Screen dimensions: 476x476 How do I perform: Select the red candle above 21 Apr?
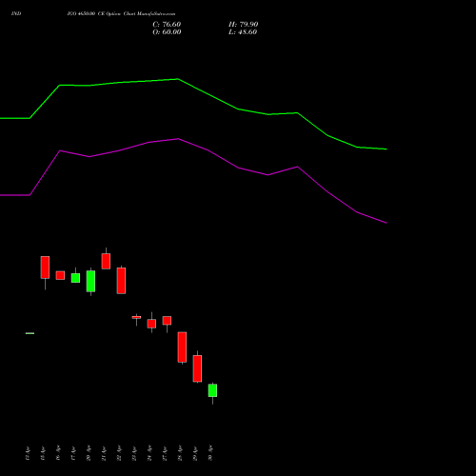coord(106,261)
